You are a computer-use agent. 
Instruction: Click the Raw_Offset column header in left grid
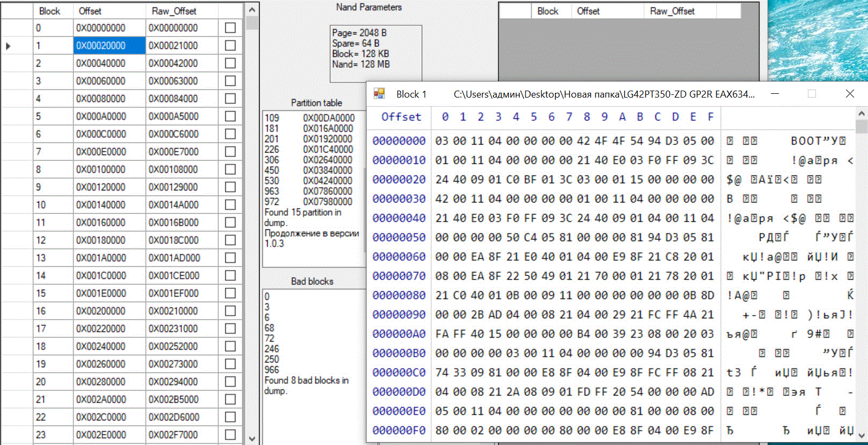[174, 11]
